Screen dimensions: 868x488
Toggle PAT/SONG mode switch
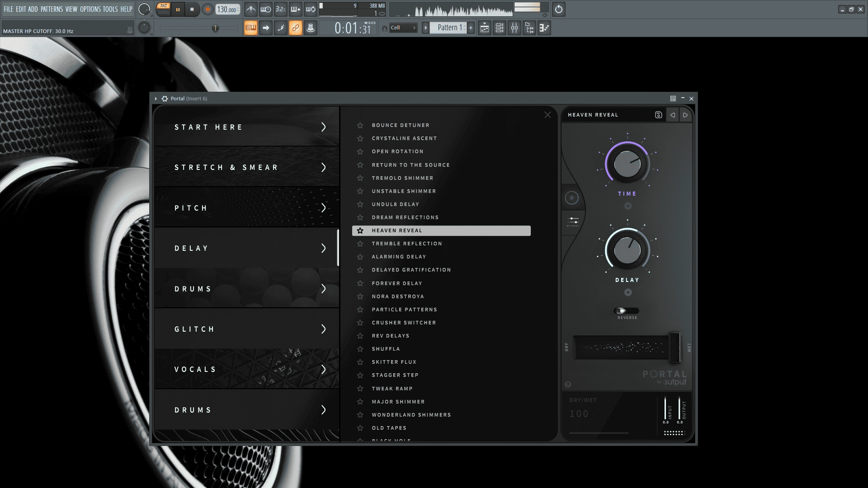click(164, 9)
